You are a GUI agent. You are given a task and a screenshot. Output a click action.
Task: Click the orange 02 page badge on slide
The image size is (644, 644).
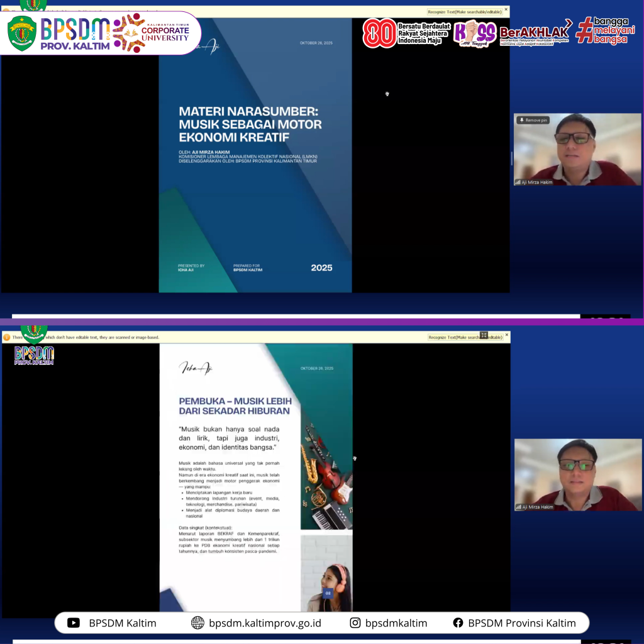(x=327, y=592)
